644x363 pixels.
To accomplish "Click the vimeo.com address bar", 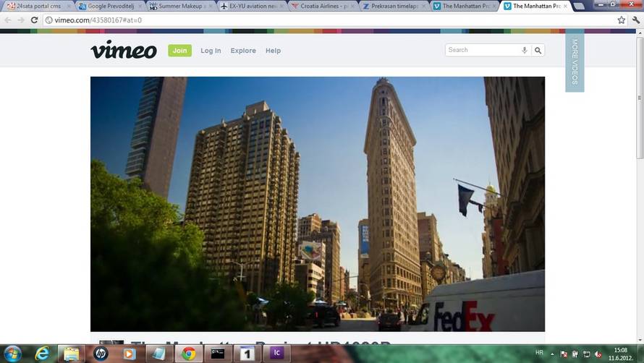I will 329,20.
